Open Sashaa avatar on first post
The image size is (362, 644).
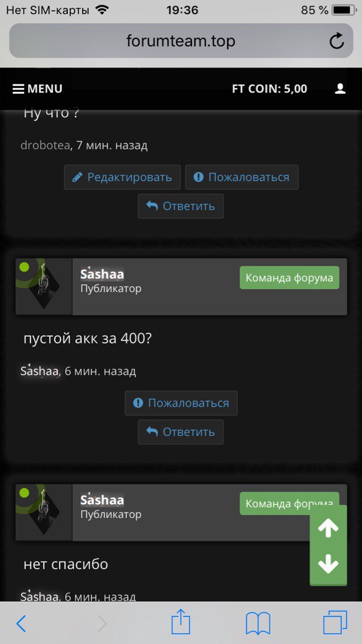[44, 286]
